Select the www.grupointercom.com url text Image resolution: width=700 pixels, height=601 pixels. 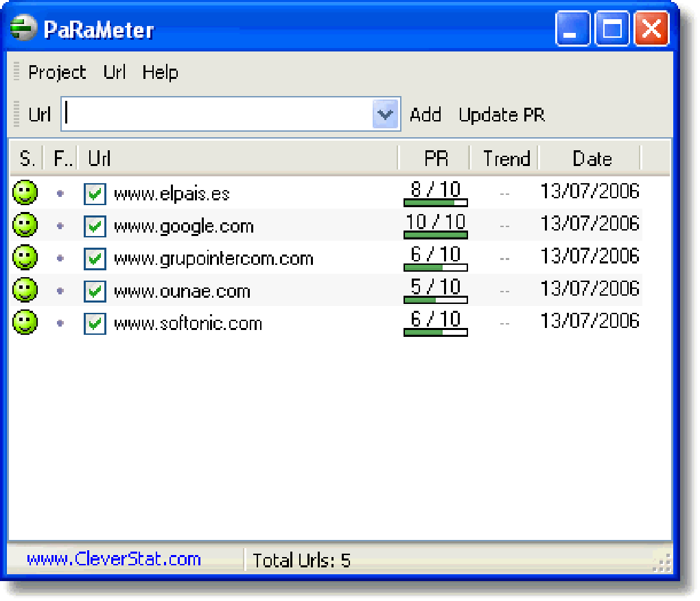click(214, 259)
